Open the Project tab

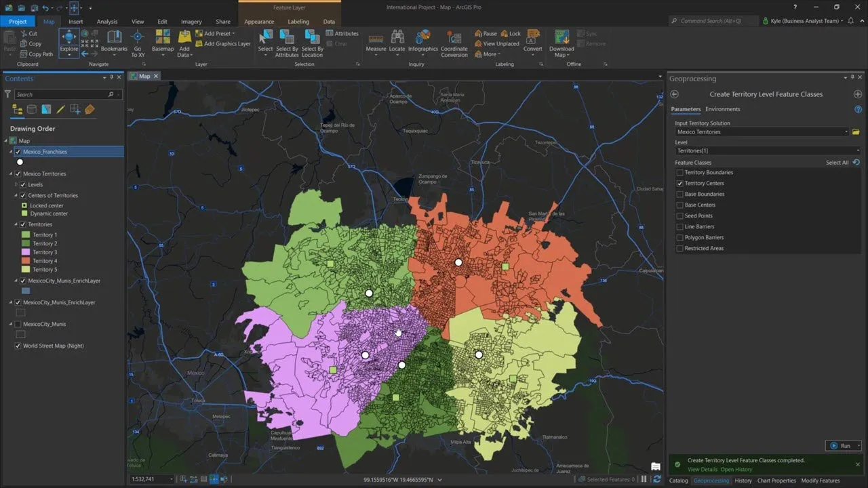[18, 22]
